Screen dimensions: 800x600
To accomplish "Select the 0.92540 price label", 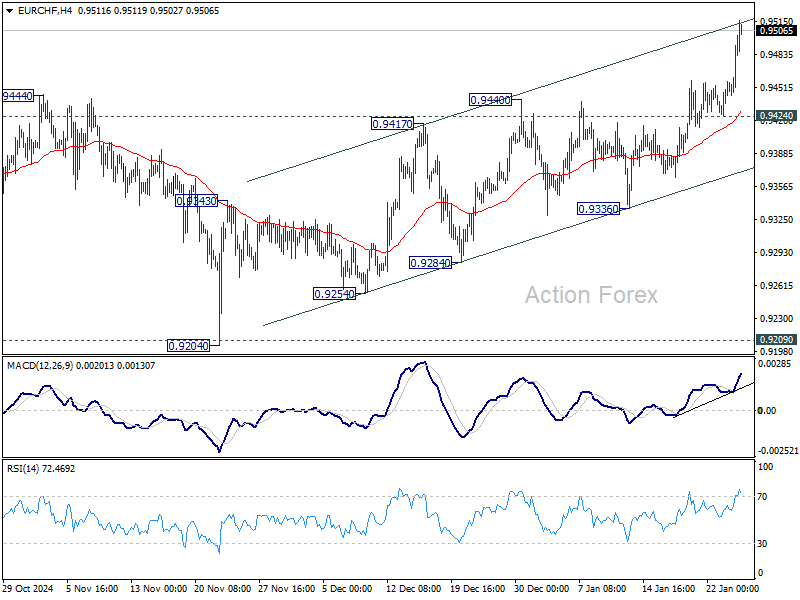I will pyautogui.click(x=334, y=294).
